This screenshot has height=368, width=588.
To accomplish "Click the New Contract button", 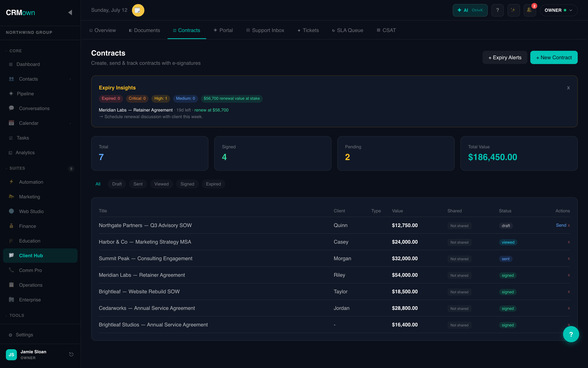I will 554,57.
